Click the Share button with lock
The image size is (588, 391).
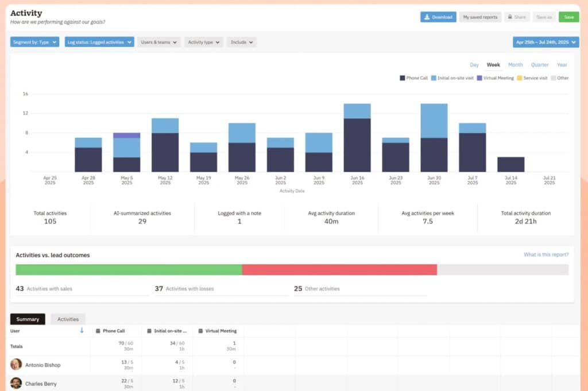tap(517, 17)
